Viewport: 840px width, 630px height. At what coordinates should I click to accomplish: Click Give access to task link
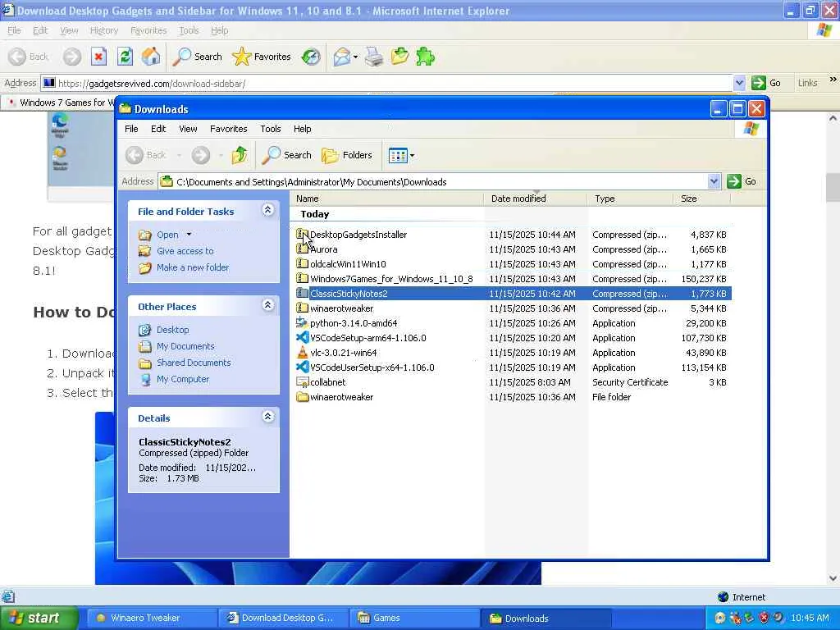pos(185,251)
